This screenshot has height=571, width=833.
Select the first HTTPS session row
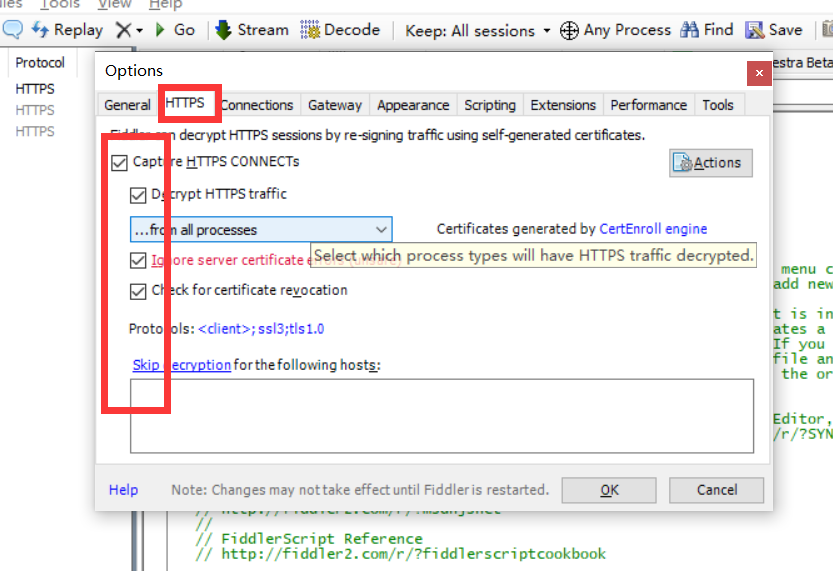pyautogui.click(x=35, y=89)
